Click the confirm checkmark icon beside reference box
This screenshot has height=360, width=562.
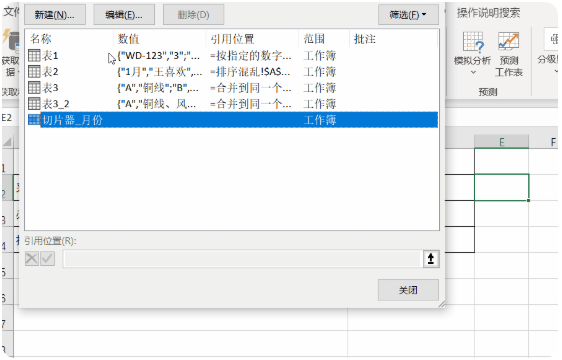pos(48,259)
